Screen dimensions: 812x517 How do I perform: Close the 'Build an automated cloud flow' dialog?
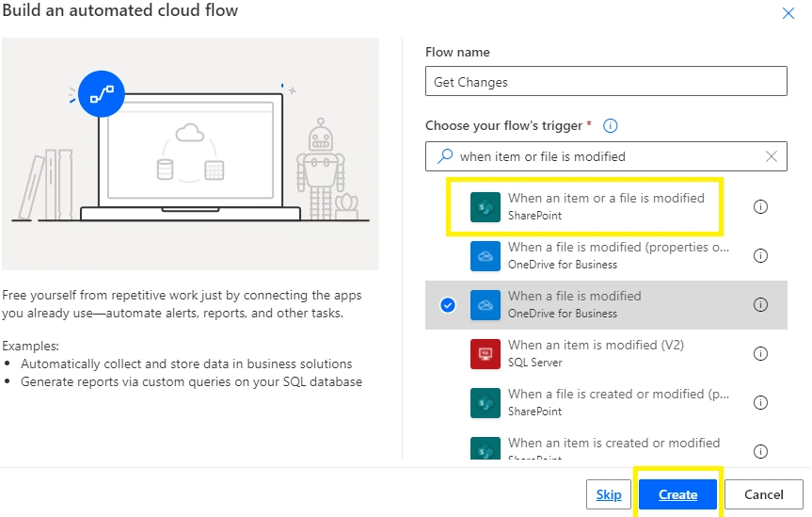coord(788,13)
